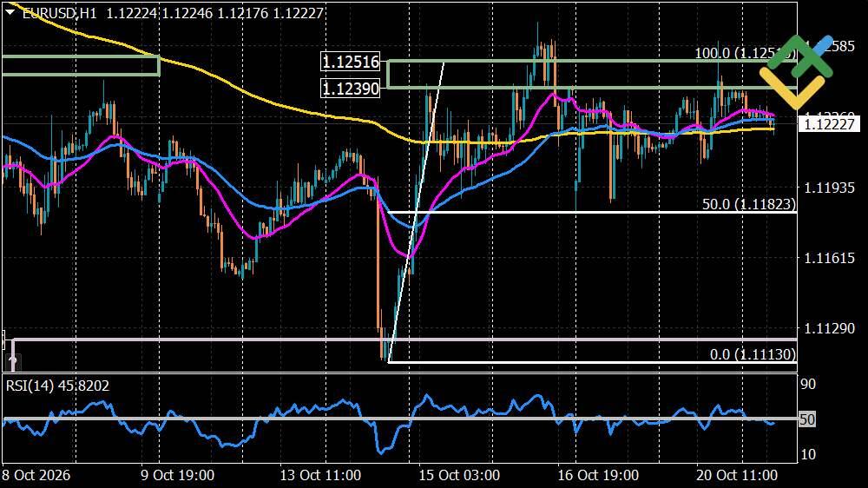Click the current price tag 1.12227

[x=829, y=124]
